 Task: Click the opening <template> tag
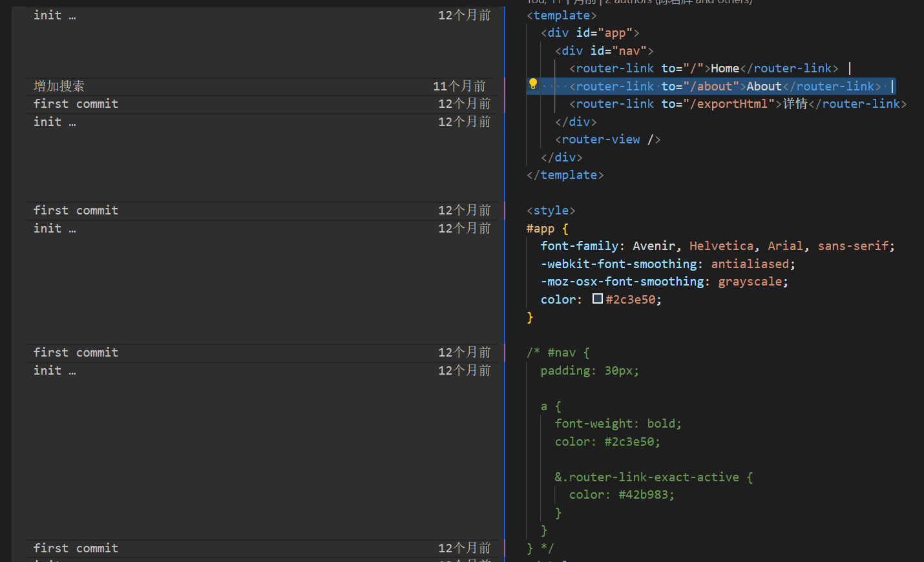(x=562, y=16)
